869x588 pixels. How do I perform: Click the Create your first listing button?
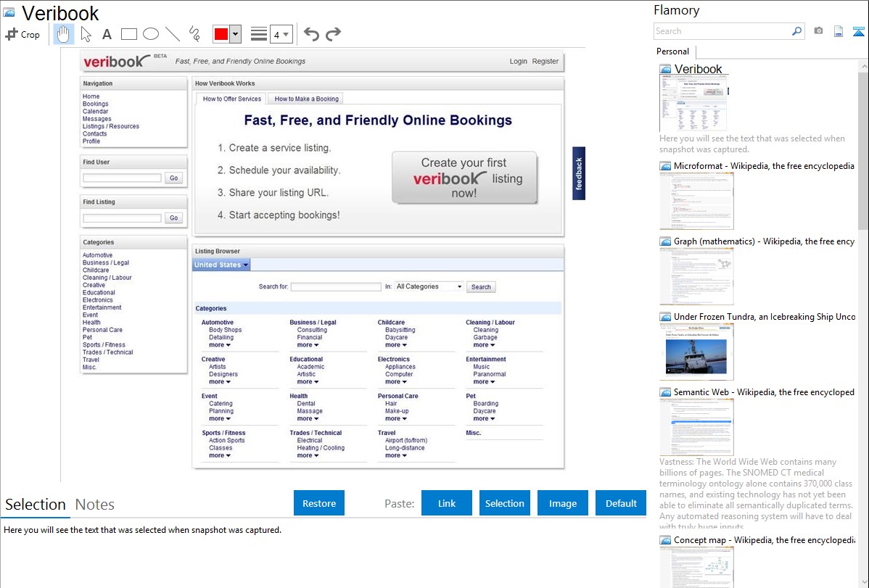click(x=464, y=178)
